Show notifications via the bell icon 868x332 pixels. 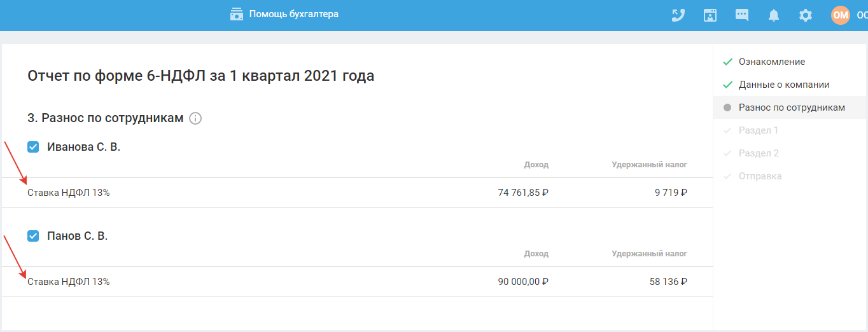(x=774, y=15)
